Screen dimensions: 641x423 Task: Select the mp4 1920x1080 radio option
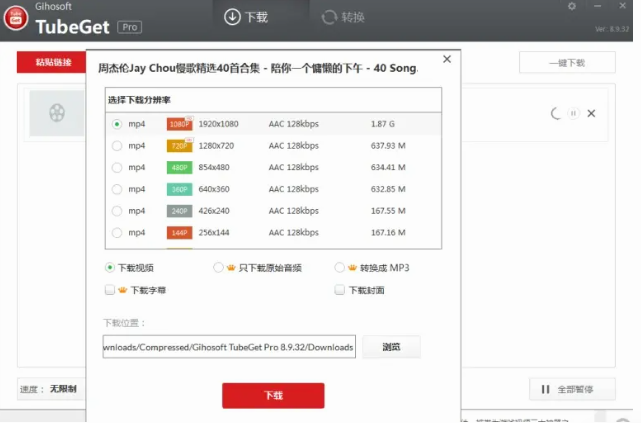[x=117, y=124]
